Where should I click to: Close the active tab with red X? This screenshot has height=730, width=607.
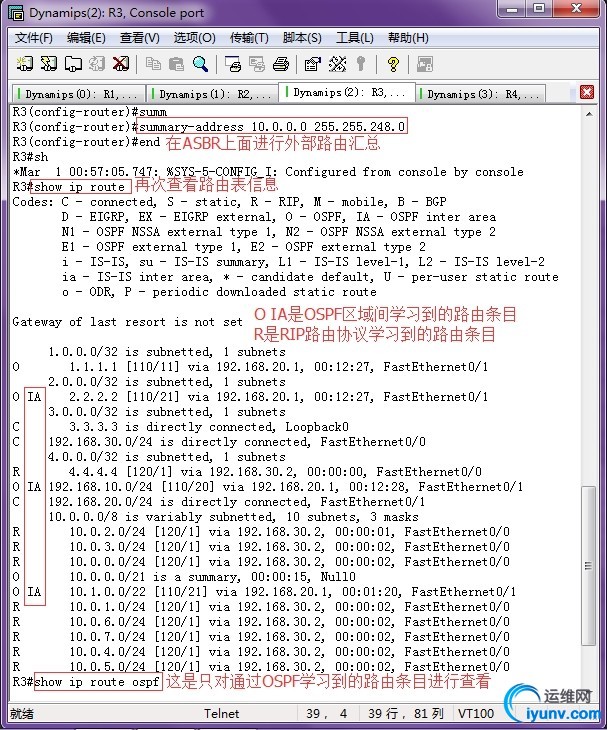tap(587, 92)
